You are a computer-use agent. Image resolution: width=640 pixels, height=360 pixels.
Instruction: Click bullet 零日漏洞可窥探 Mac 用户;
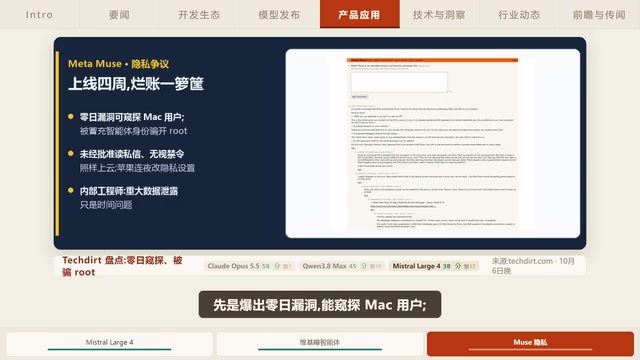coord(132,117)
